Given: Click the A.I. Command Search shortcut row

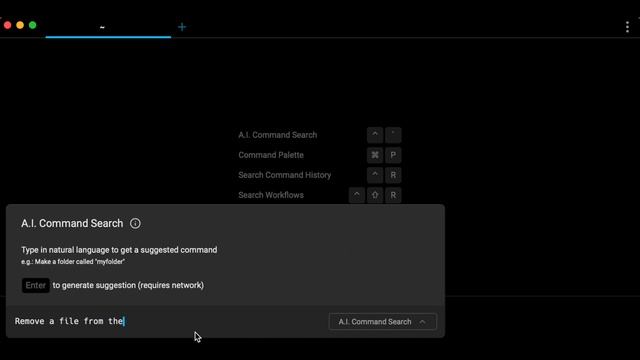Looking at the screenshot, I should pos(320,135).
